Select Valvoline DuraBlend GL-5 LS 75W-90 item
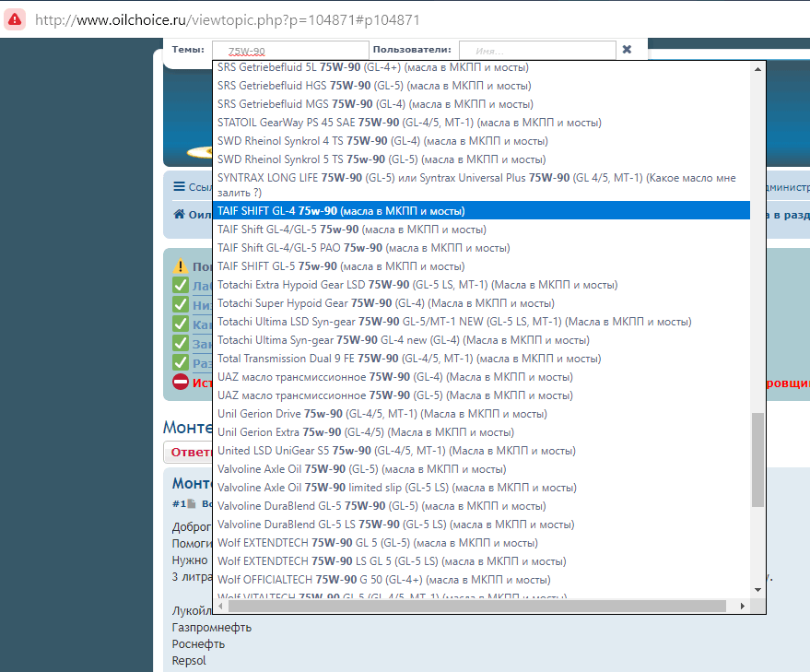810x672 pixels. click(481, 525)
